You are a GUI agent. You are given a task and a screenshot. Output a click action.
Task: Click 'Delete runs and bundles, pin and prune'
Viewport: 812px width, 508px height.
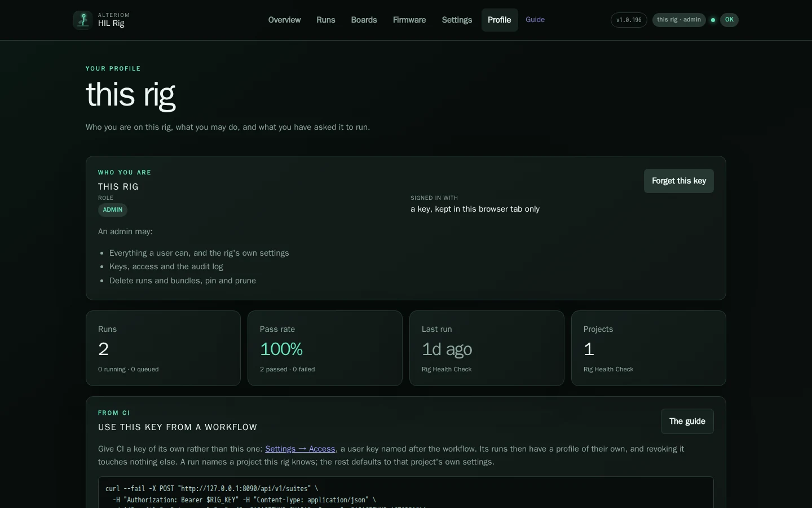pyautogui.click(x=183, y=281)
